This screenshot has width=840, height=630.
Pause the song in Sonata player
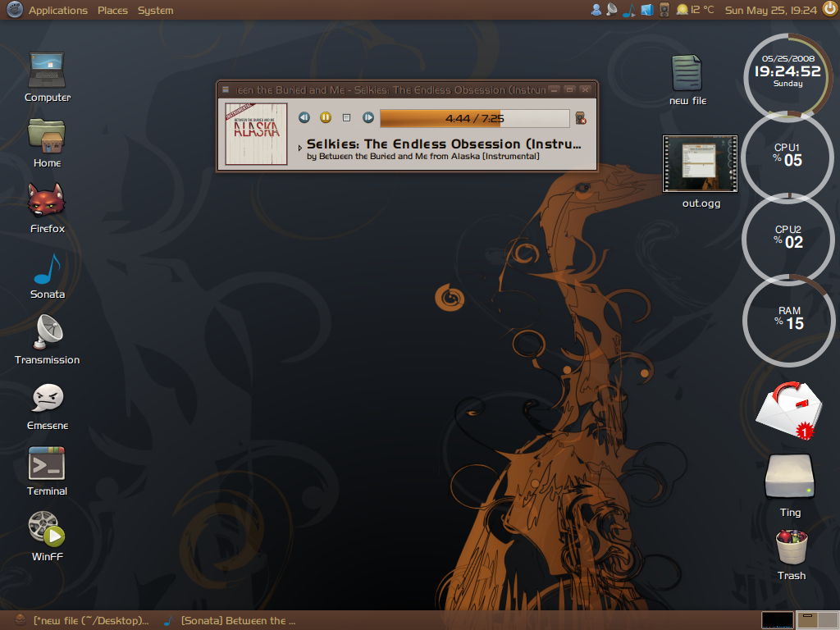coord(326,118)
